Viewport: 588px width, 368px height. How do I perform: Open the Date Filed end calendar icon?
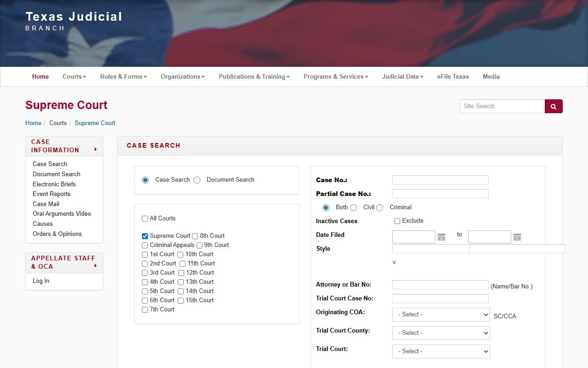(x=517, y=237)
